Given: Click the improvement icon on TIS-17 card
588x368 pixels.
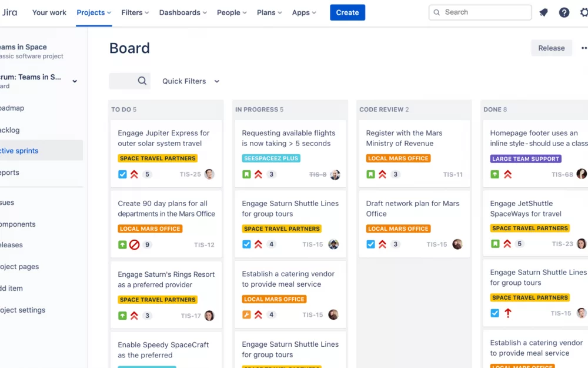Looking at the screenshot, I should (123, 316).
